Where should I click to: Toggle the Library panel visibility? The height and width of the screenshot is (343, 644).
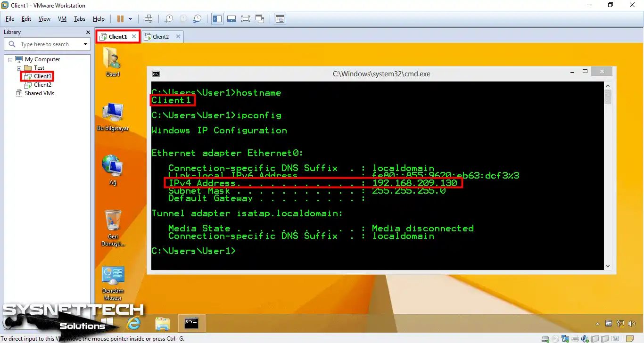coord(217,19)
